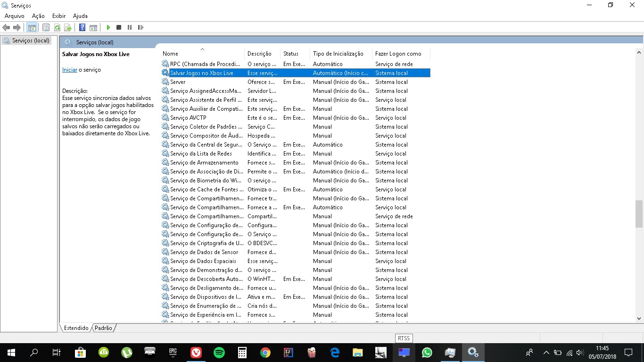644x362 pixels.
Task: Select the Serviço de Biometria do Wi... row
Action: point(296,181)
